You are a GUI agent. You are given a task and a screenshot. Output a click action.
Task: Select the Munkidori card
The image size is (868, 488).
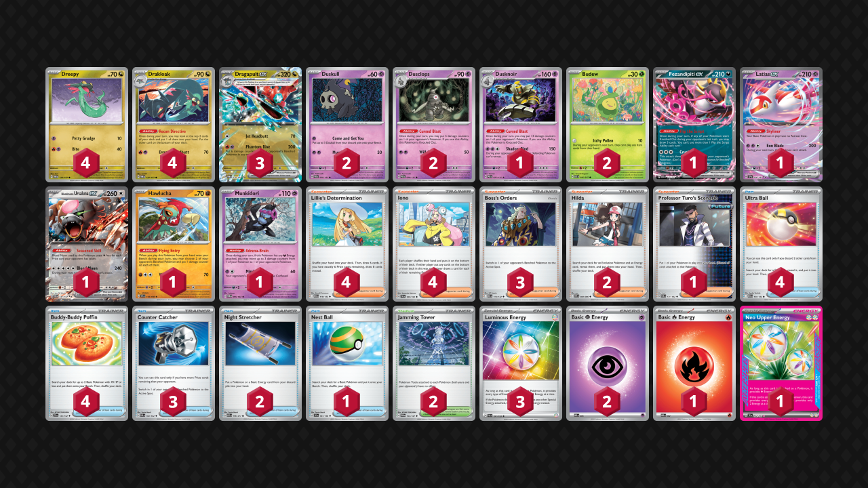[260, 244]
